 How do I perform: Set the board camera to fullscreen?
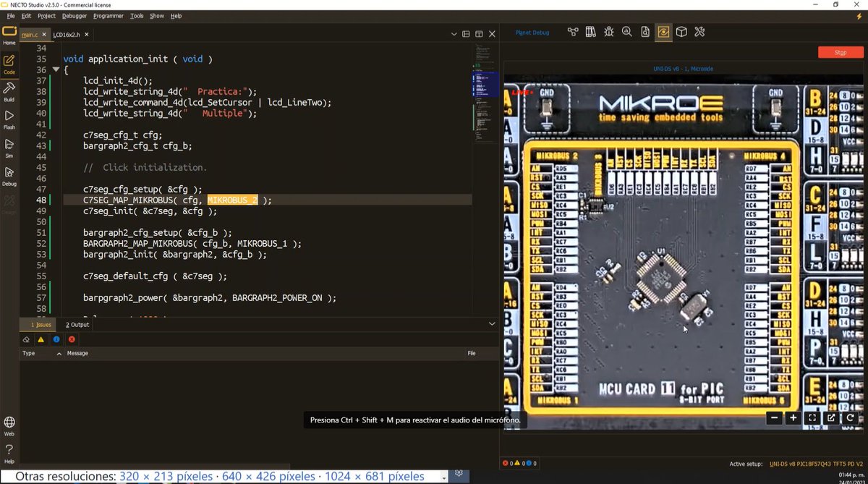[x=812, y=417]
